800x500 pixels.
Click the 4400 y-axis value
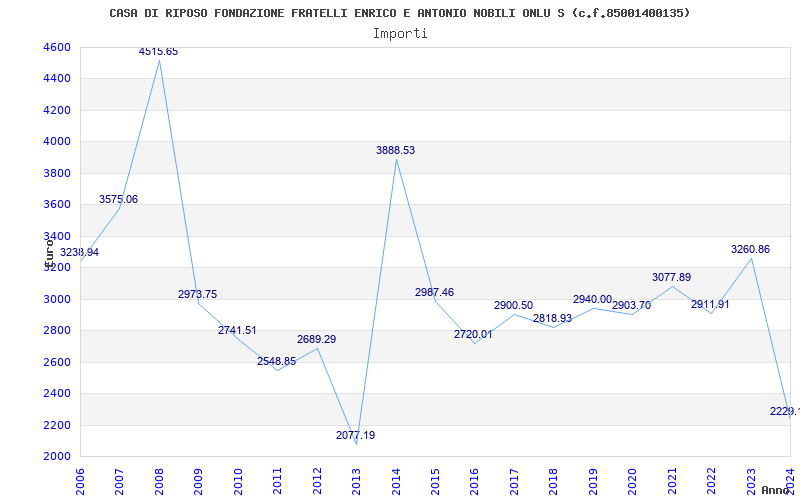55,79
